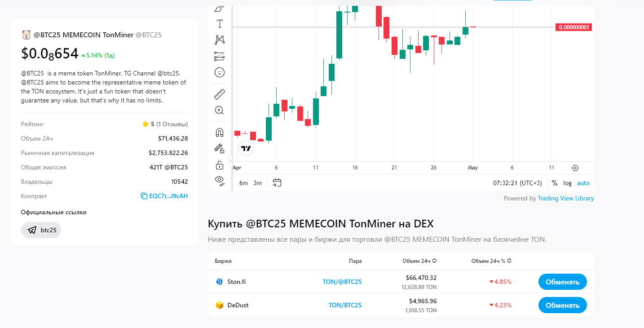Click DeDust volume $4,965.96
The image size is (644, 328).
coord(423,301)
